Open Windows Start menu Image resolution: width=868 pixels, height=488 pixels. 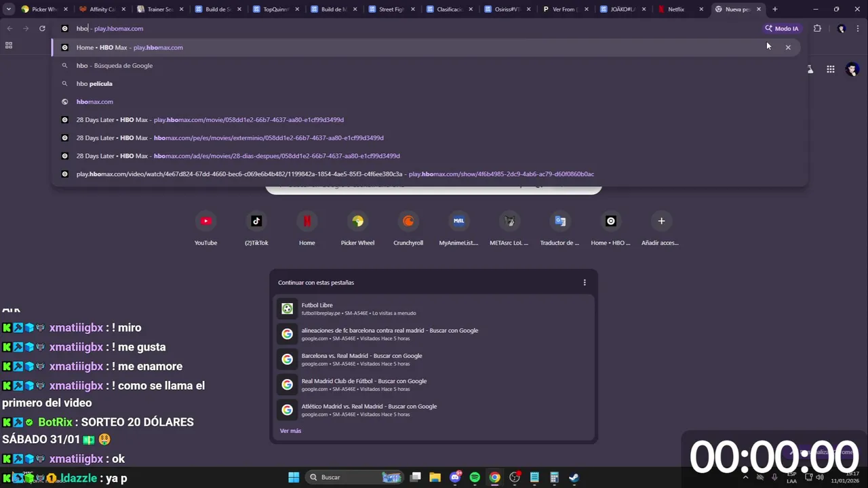pos(294,477)
